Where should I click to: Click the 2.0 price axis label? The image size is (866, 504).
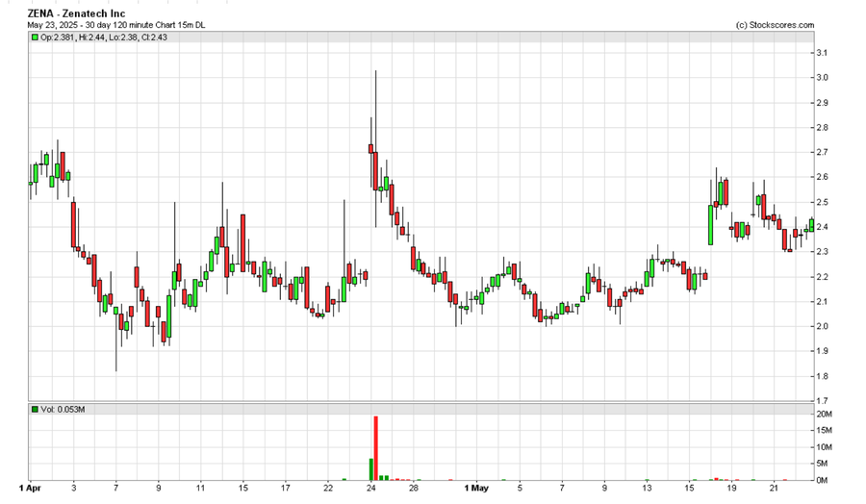[x=822, y=326]
